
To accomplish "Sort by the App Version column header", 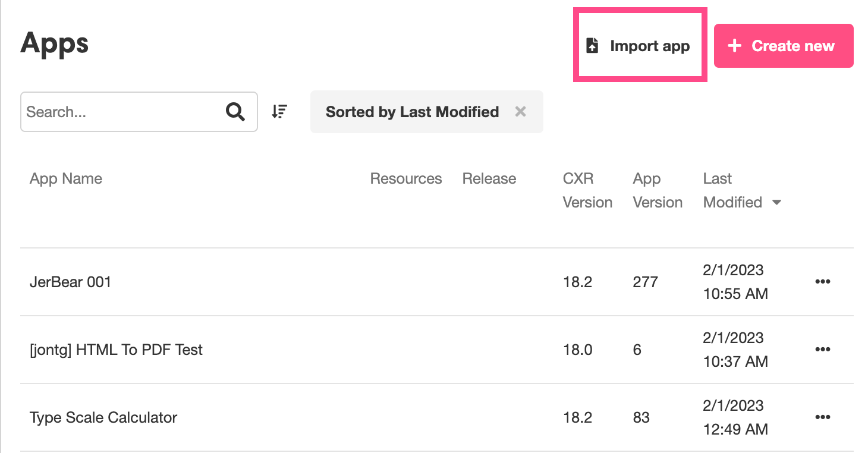I will click(x=658, y=190).
